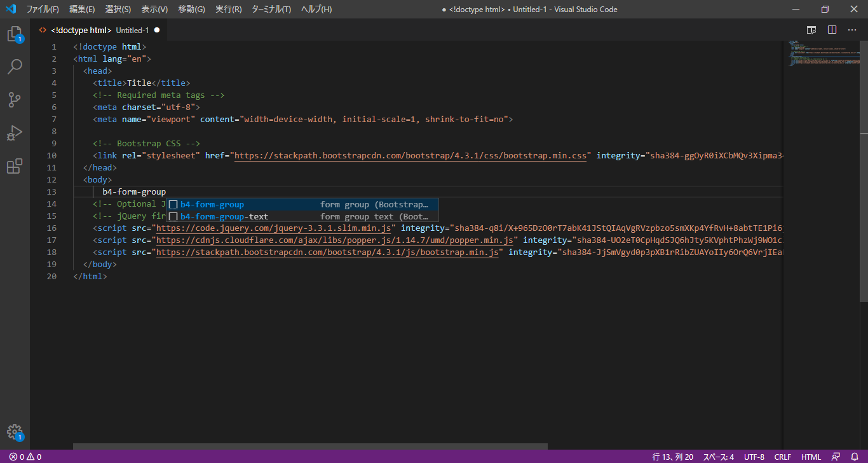Follow the bootstrap.min.js link
Screen dimensions: 868x463
[x=327, y=252]
